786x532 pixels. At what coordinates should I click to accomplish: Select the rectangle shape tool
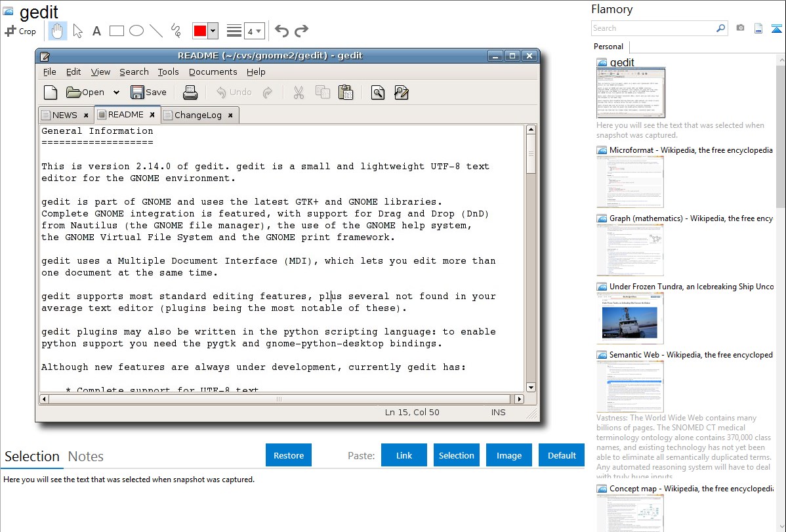coord(116,31)
